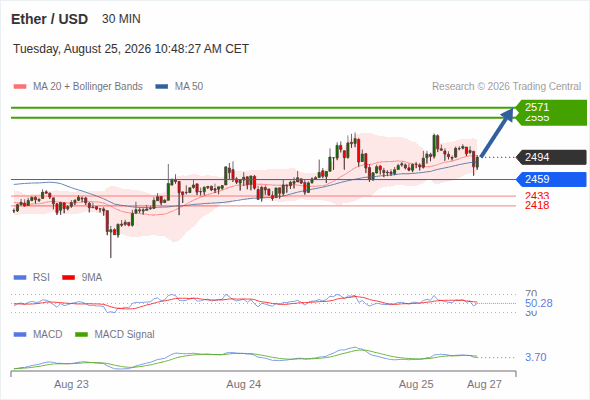Click the Research Trading Central copyright text

(x=506, y=87)
